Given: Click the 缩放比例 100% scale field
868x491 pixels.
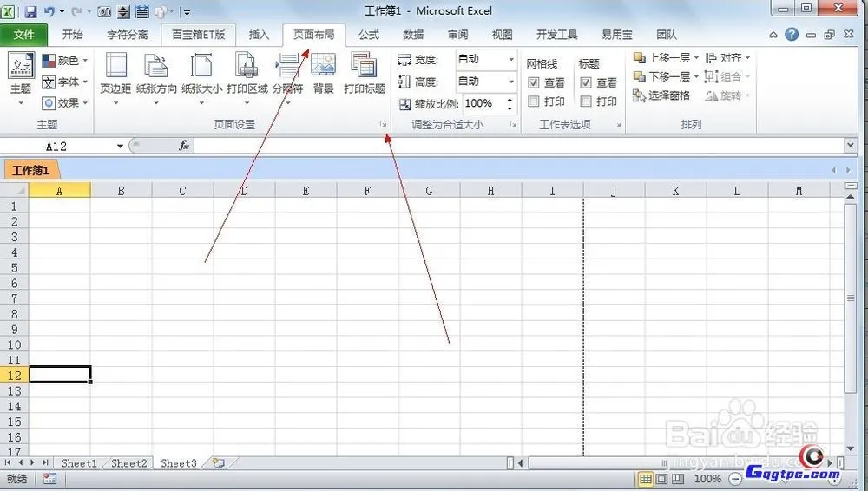Looking at the screenshot, I should (x=483, y=103).
